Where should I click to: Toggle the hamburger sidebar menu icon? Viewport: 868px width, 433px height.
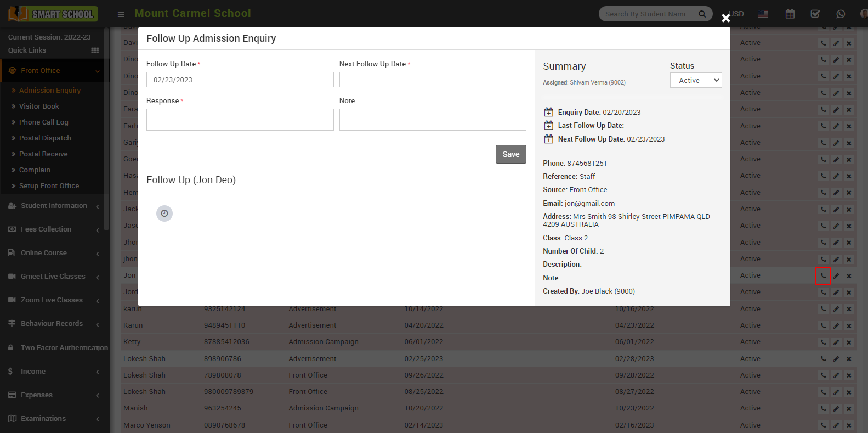tap(121, 14)
